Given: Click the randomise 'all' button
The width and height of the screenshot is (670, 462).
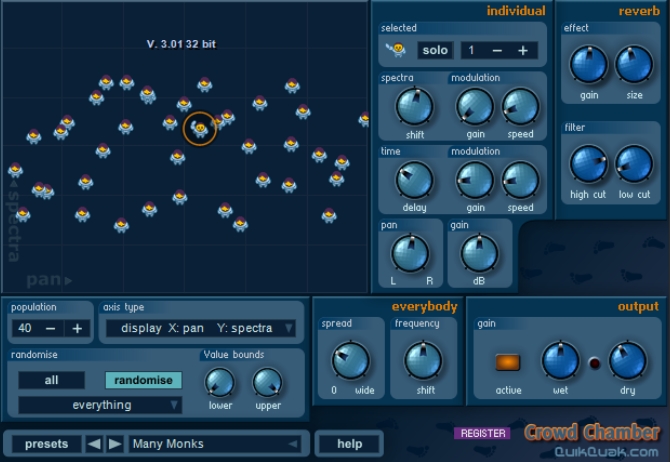Looking at the screenshot, I should pyautogui.click(x=51, y=380).
